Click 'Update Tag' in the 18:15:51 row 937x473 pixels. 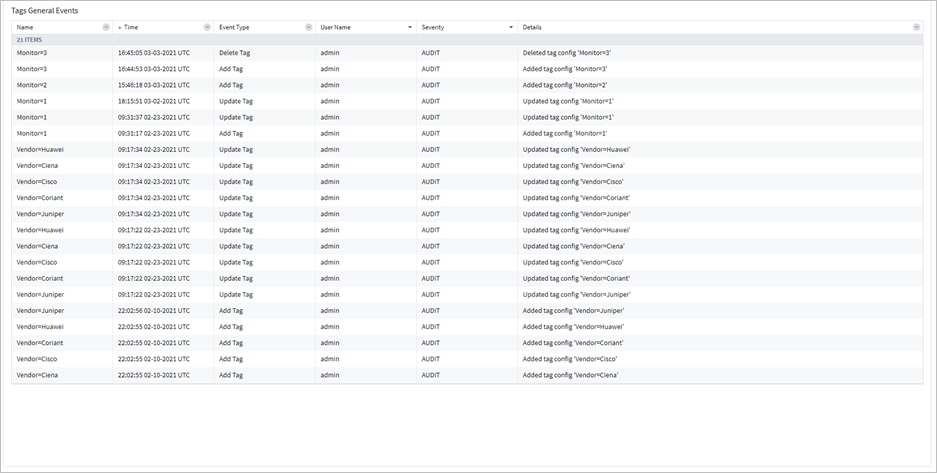point(234,101)
